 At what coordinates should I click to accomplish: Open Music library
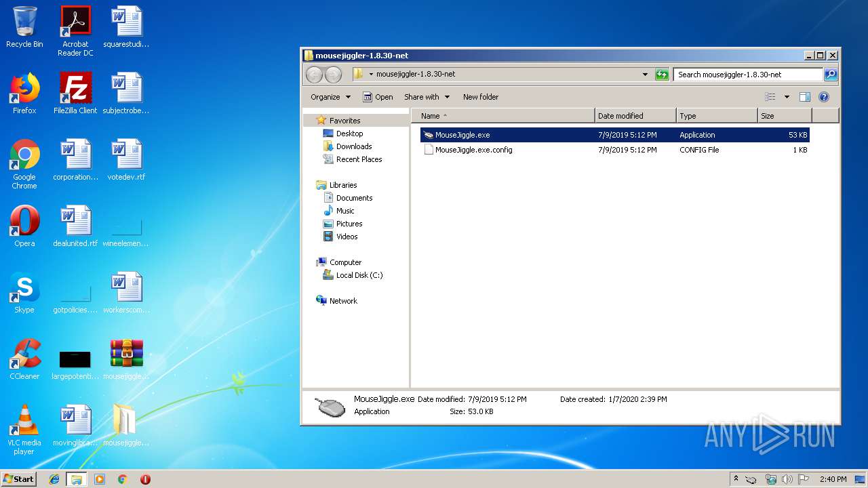[x=345, y=211]
